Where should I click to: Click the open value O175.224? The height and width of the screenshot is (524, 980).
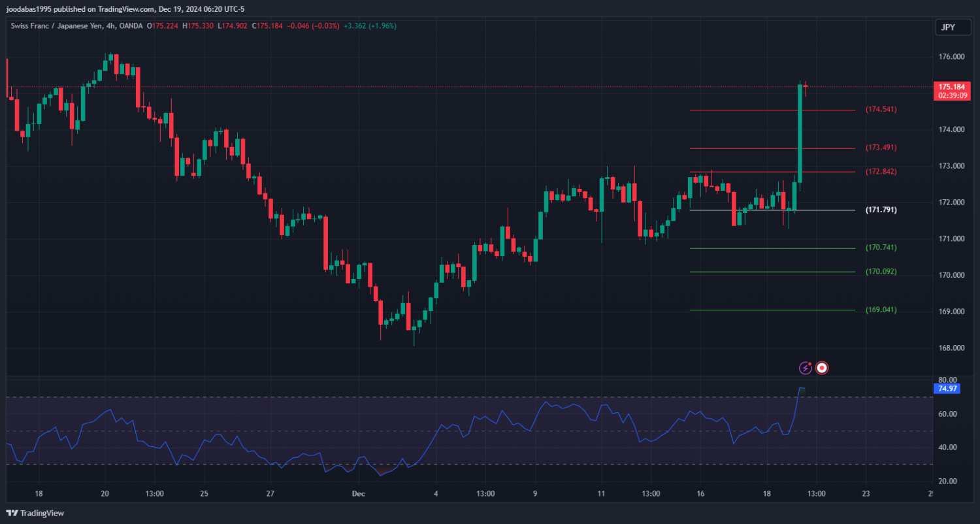(163, 26)
